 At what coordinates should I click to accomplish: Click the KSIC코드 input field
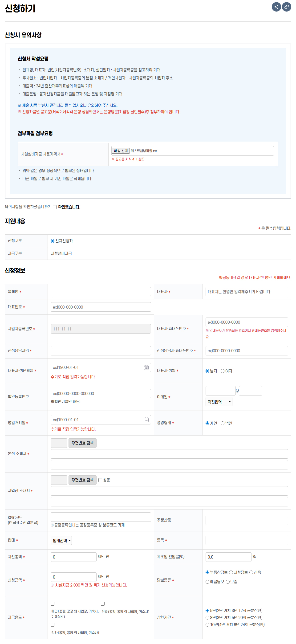click(101, 517)
